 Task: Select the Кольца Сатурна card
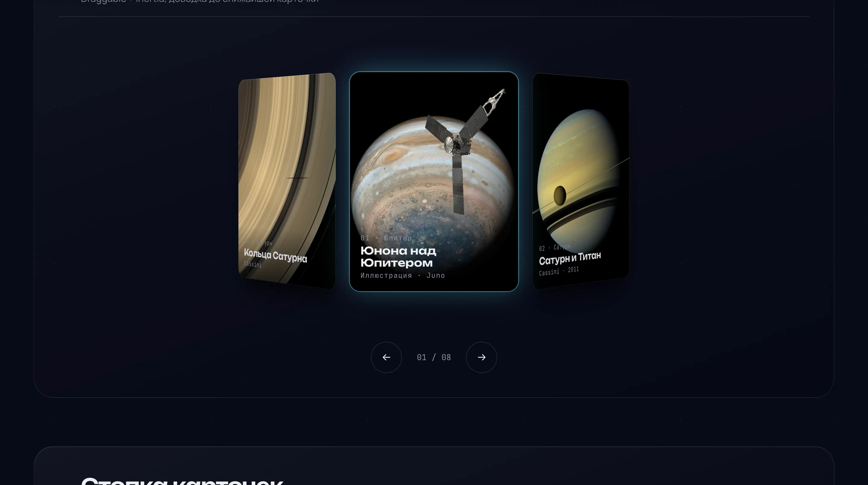click(287, 181)
